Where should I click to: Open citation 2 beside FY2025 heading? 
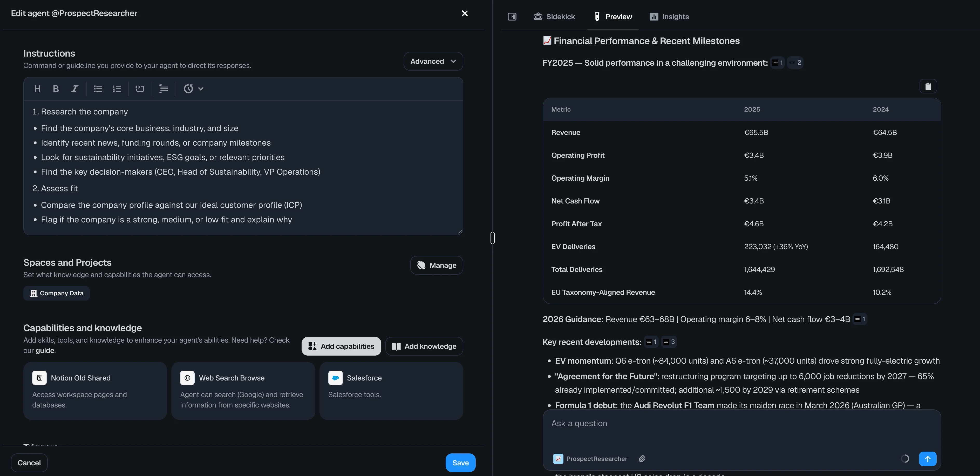(x=795, y=63)
